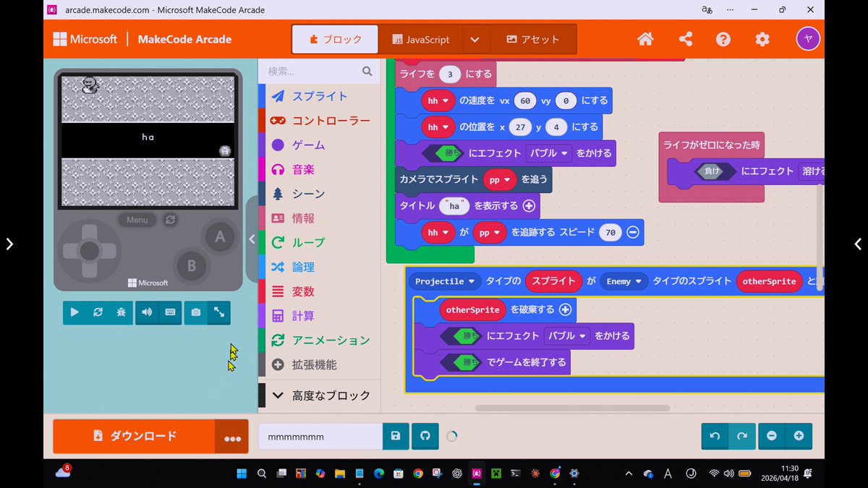Viewport: 868px width, 488px height.
Task: Expand title block with plus icon
Action: [529, 206]
